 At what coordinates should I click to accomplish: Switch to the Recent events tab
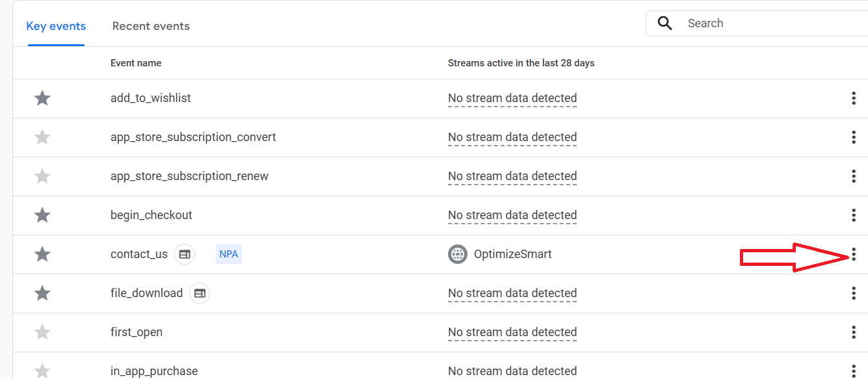click(x=151, y=26)
